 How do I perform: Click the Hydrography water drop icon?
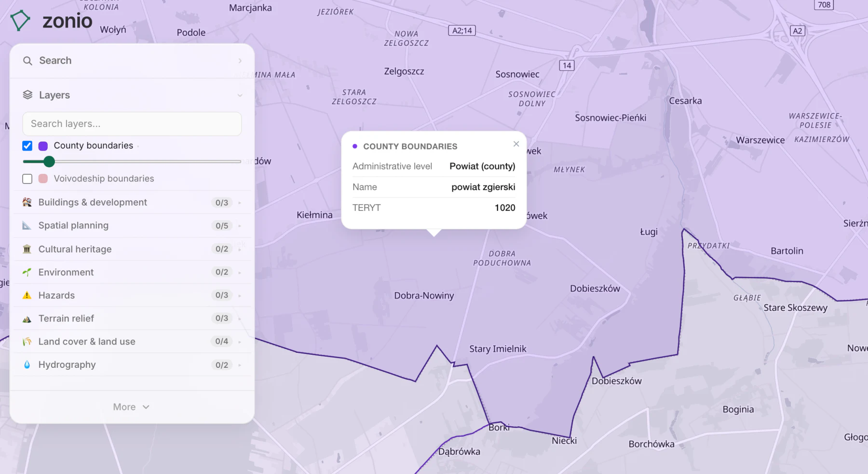[x=27, y=365]
